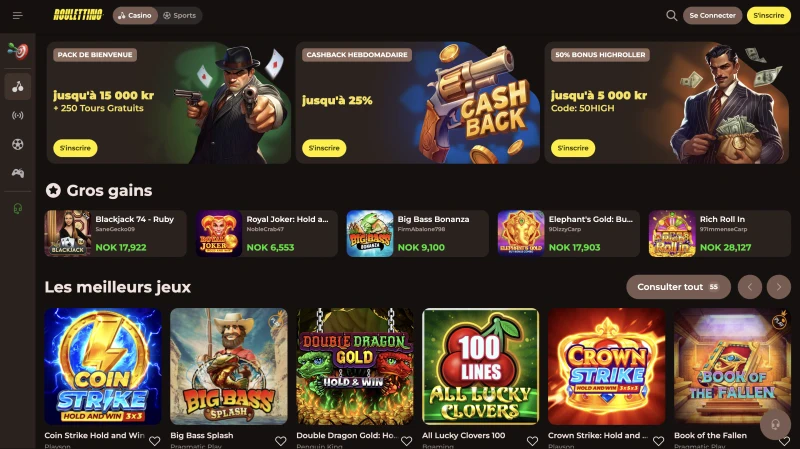Select the live casino broadcast icon in the sidebar
This screenshot has width=800, height=449.
tap(18, 115)
